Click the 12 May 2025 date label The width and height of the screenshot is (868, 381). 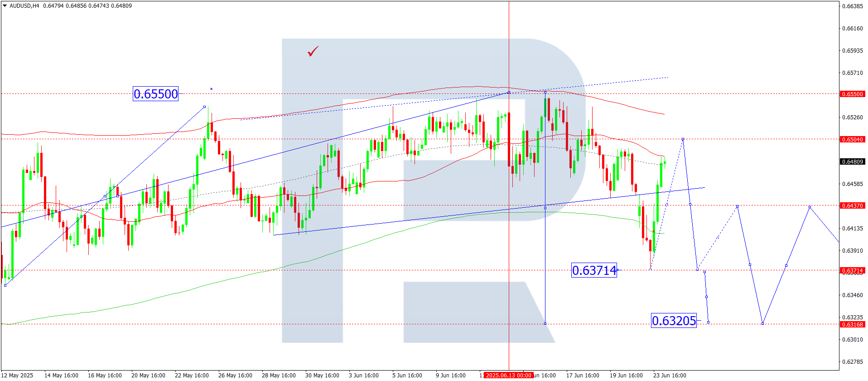click(17, 376)
